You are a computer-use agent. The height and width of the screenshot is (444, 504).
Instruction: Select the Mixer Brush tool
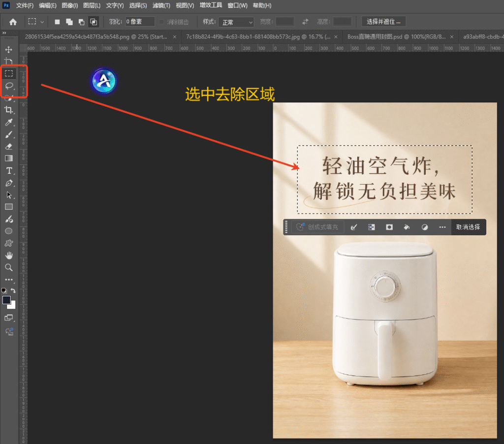tap(9, 219)
